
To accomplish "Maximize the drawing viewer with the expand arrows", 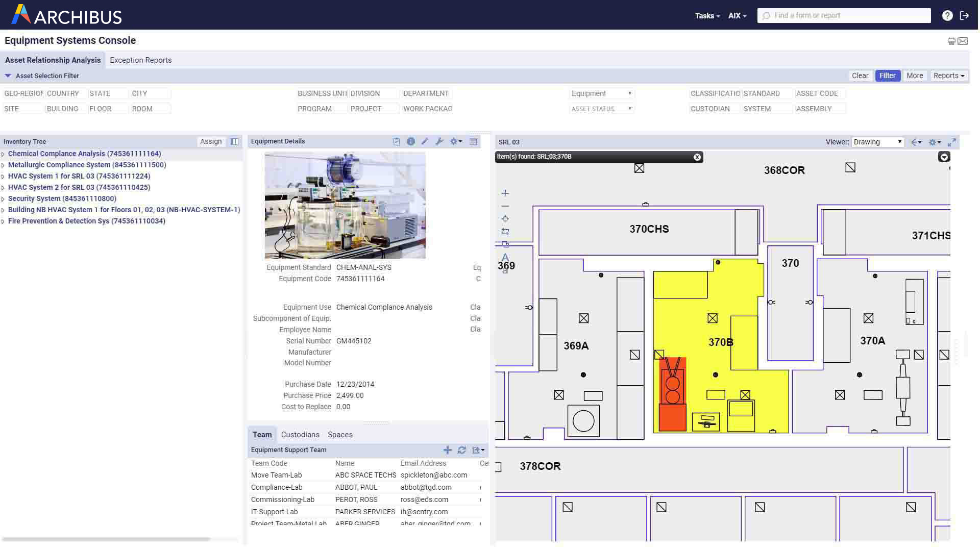I will click(x=951, y=142).
